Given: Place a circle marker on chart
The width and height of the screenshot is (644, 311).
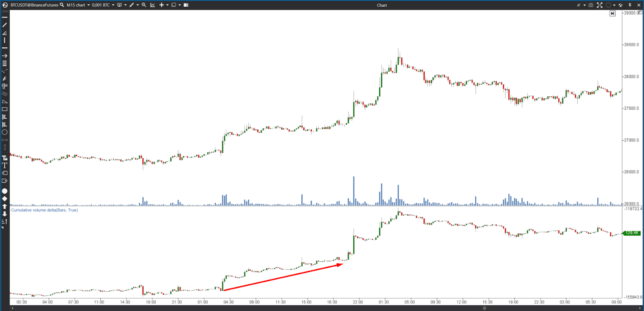Looking at the screenshot, I should point(5,191).
